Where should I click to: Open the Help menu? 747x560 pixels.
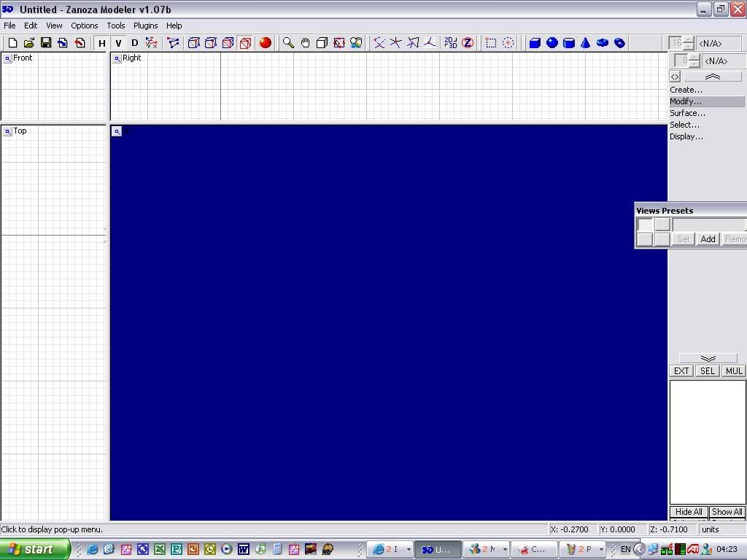[x=174, y=26]
